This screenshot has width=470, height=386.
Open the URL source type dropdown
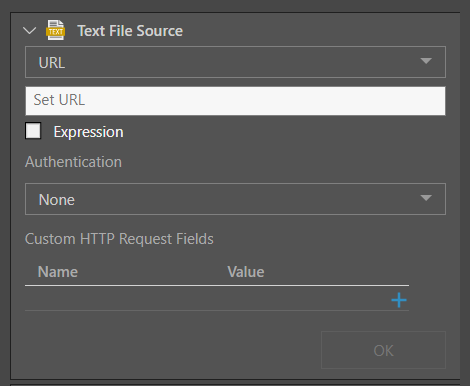pyautogui.click(x=235, y=62)
